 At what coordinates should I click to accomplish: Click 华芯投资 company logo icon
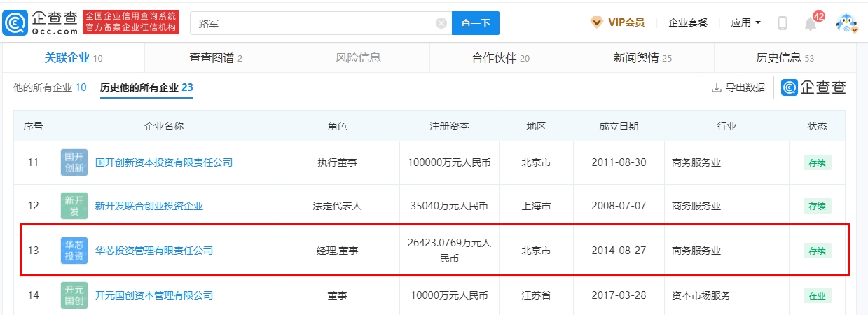74,251
